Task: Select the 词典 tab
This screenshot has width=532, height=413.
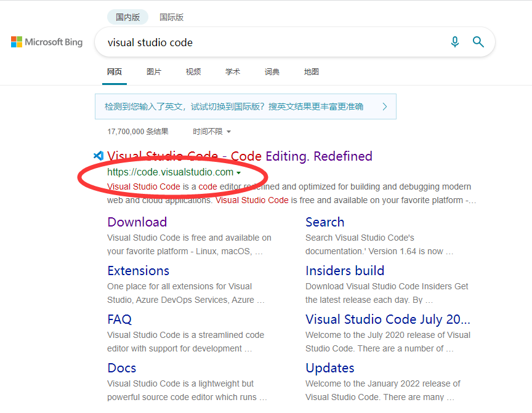Action: 272,72
